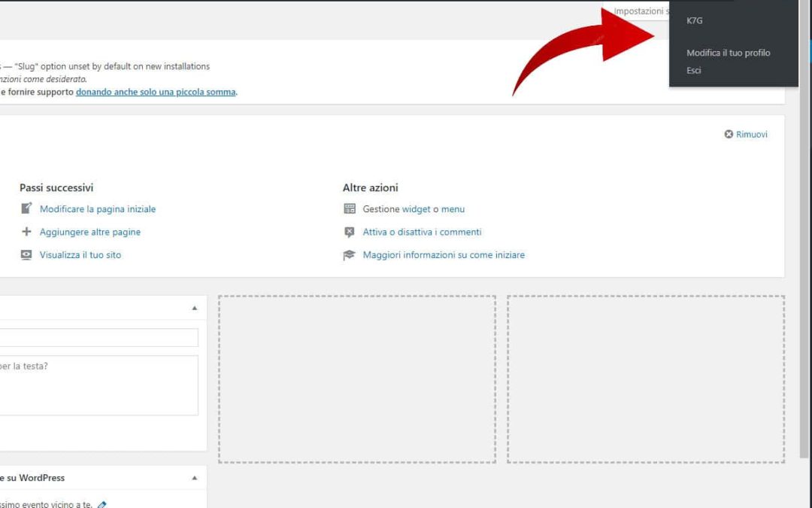Click the pencil icon after evento vicino a te

[102, 504]
